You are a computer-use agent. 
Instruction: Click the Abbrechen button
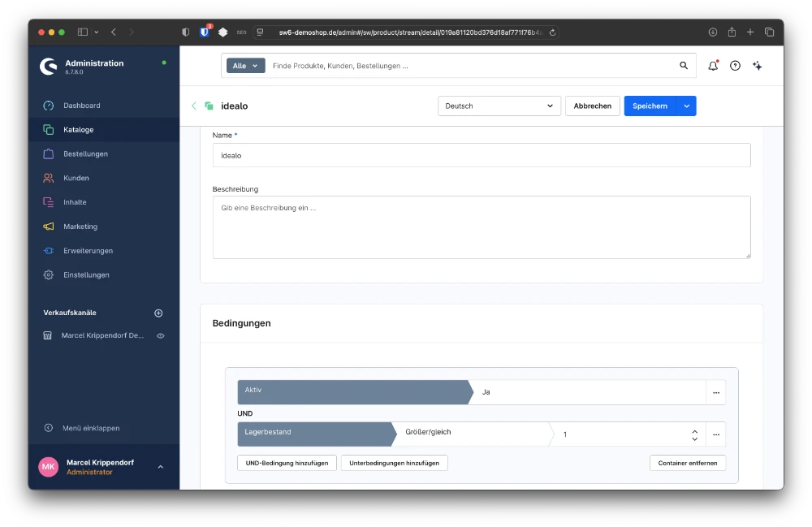593,106
